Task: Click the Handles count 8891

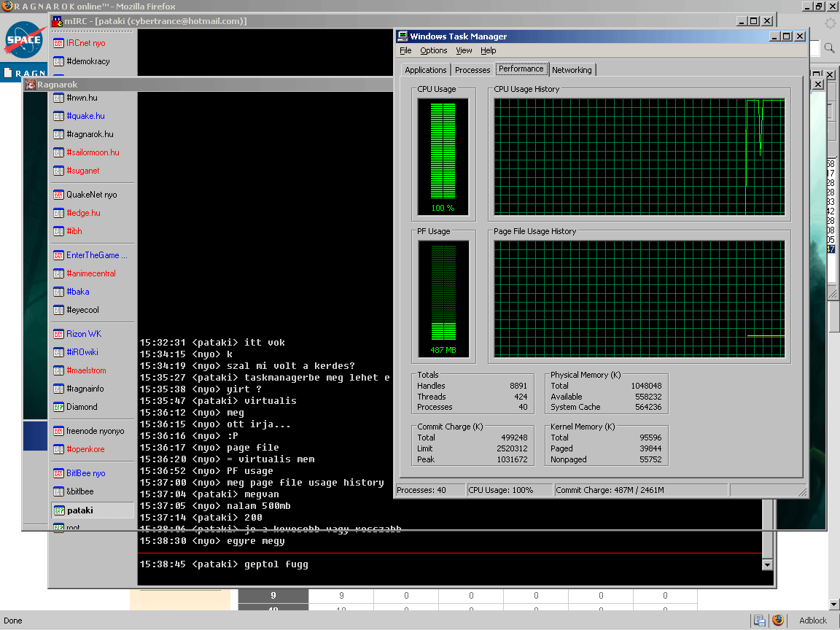Action: pyautogui.click(x=518, y=386)
